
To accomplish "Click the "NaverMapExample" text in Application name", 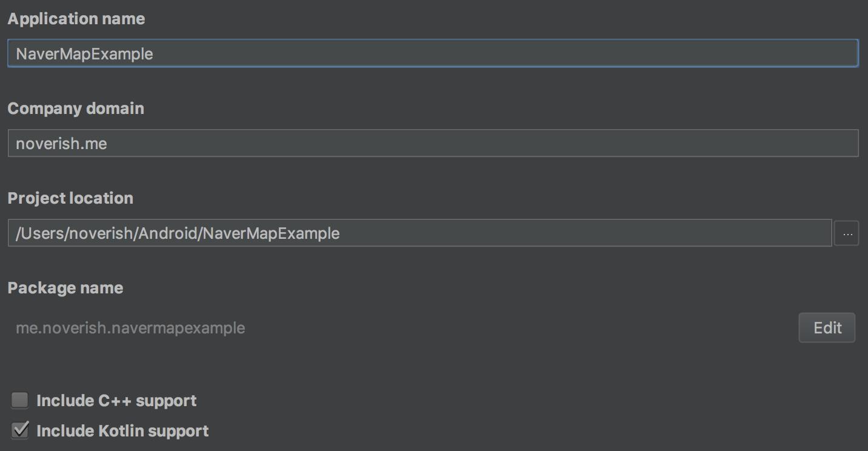I will click(x=84, y=54).
